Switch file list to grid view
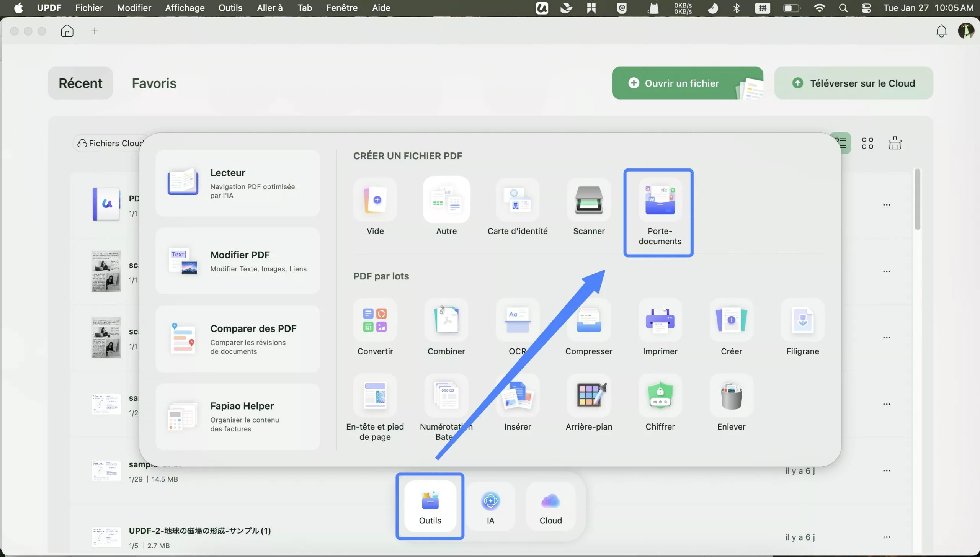Viewport: 980px width, 557px height. (x=868, y=142)
